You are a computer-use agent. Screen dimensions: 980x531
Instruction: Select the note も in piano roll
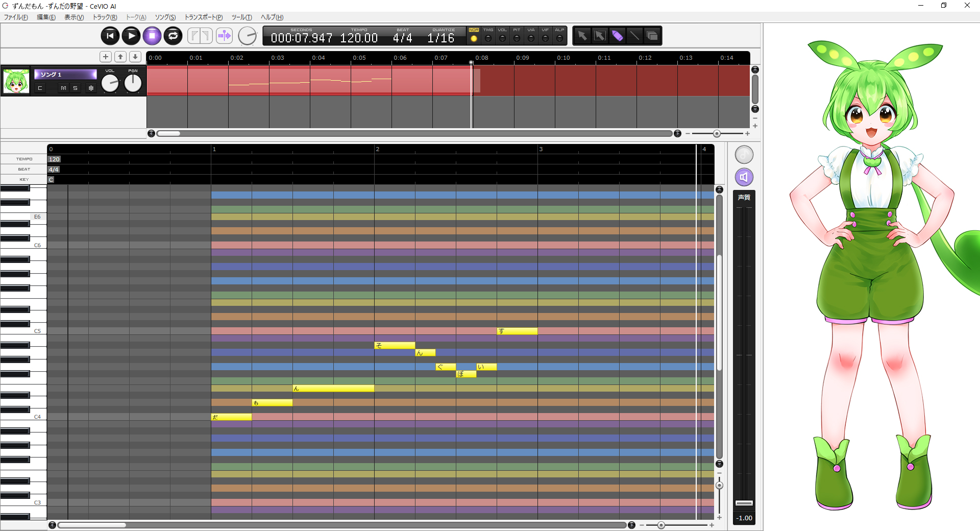(272, 403)
